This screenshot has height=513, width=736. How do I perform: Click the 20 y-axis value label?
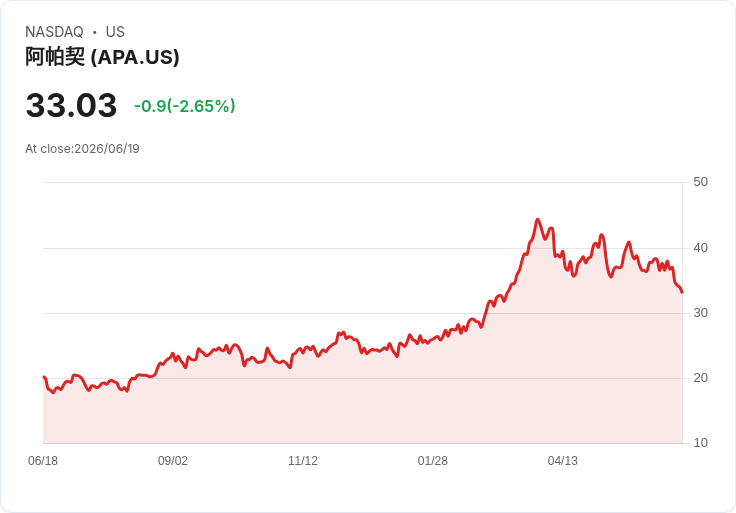point(700,378)
